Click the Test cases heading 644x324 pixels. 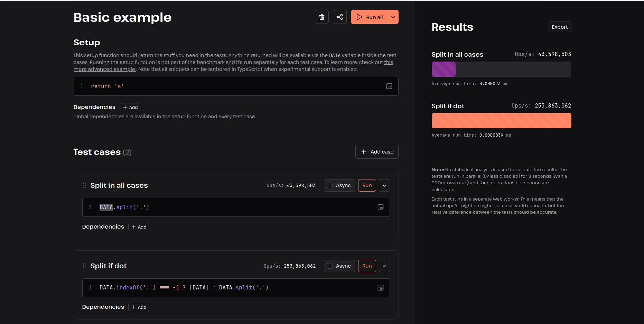pos(97,152)
